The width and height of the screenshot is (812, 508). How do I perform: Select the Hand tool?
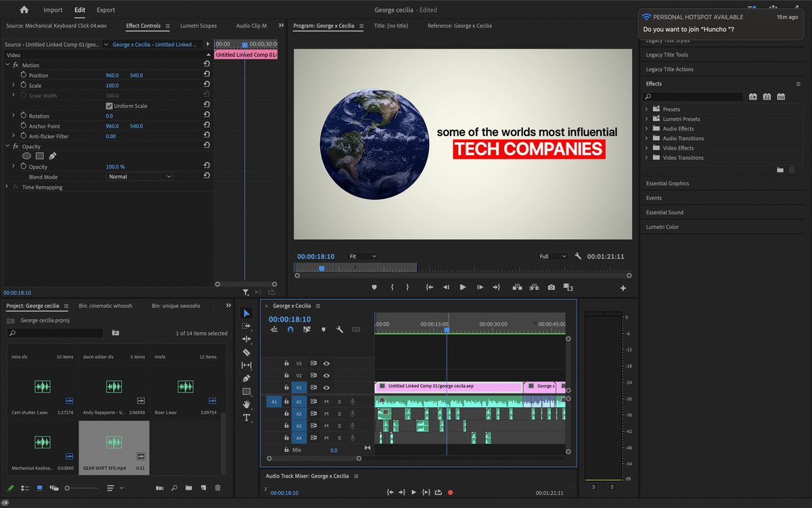[x=246, y=404]
